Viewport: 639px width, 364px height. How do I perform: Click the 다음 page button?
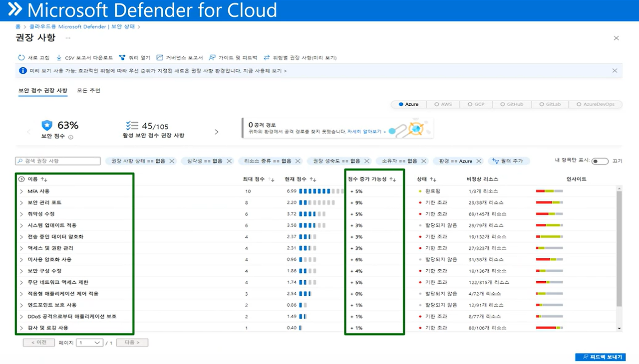pos(132,343)
